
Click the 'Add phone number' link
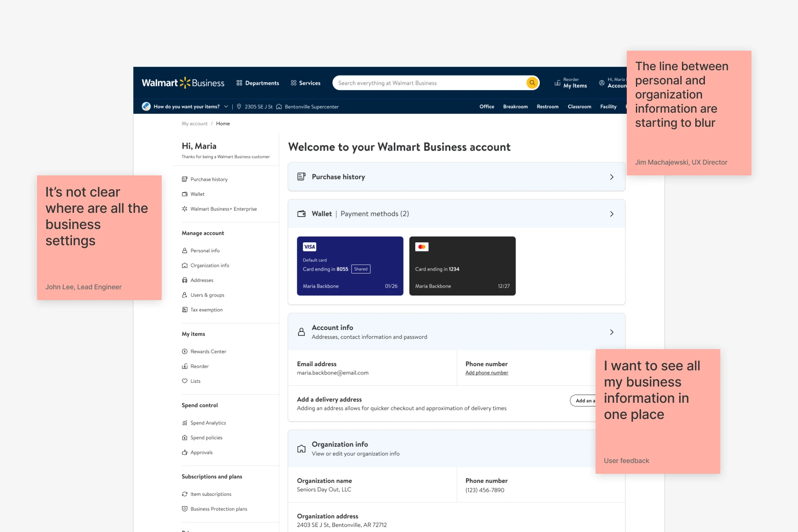tap(486, 372)
